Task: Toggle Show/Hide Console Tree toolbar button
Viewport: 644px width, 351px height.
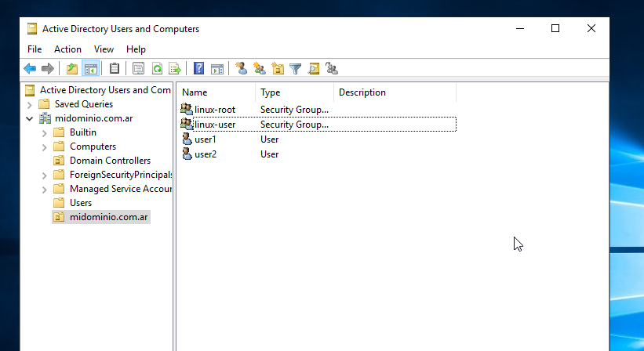Action: point(91,68)
